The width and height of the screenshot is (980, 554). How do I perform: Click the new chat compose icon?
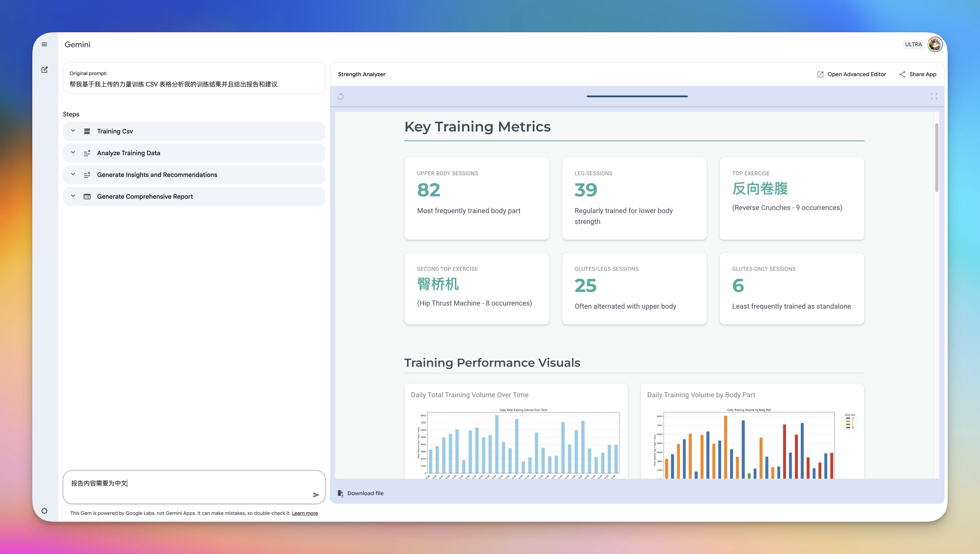[x=45, y=70]
